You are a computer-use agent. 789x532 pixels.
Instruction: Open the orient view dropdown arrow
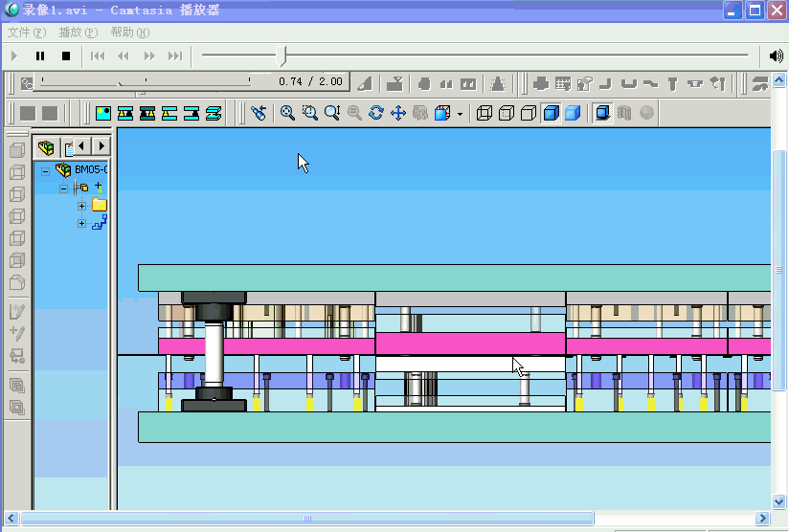(460, 114)
